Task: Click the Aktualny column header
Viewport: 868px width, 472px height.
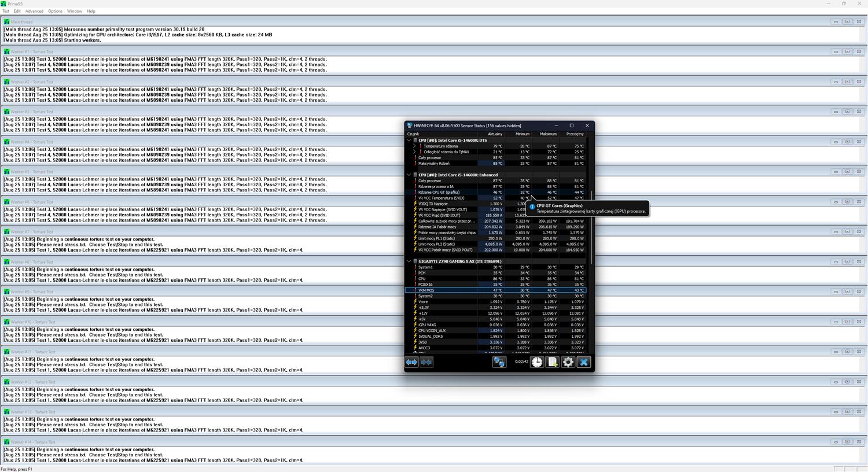Action: [495, 134]
